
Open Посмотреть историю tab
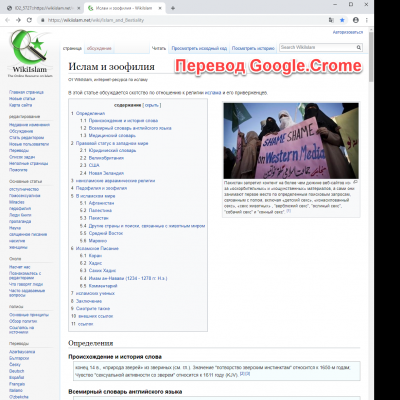point(253,48)
